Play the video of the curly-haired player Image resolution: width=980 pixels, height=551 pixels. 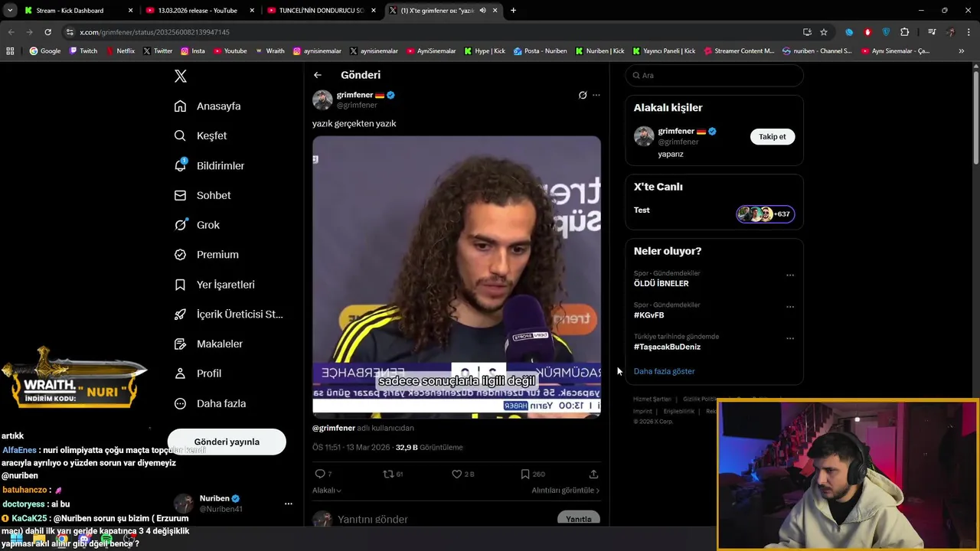(456, 277)
